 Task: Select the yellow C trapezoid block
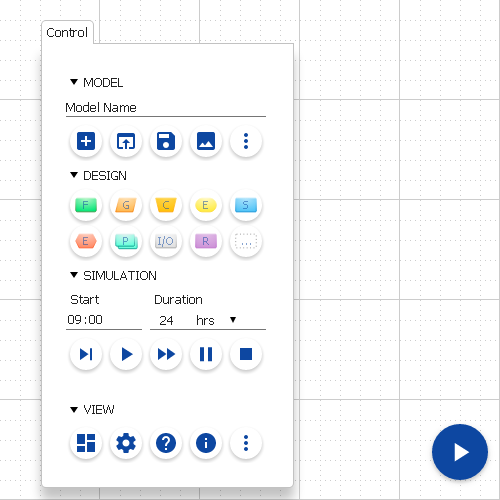[166, 205]
